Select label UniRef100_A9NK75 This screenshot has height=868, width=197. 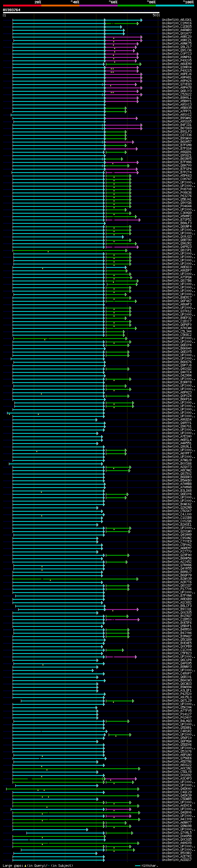pyautogui.click(x=177, y=43)
